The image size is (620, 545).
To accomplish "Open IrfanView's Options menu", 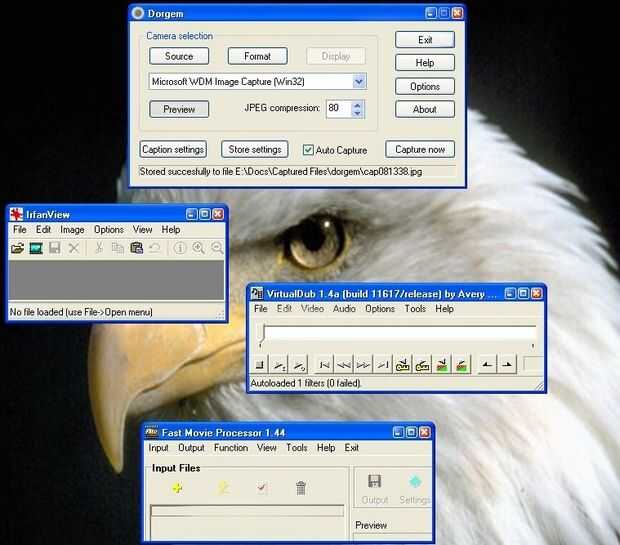I will click(x=109, y=230).
